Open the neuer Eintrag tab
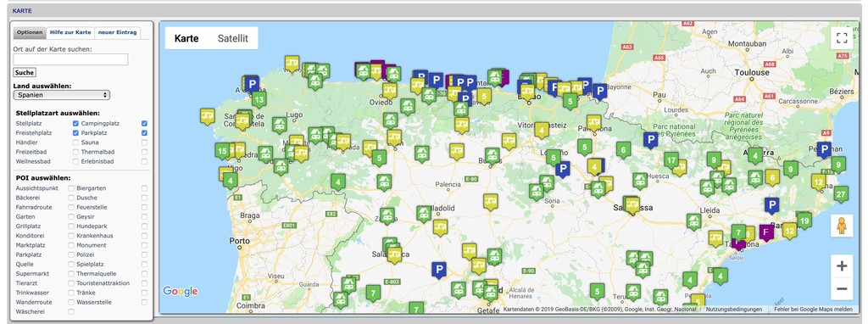Viewport: 868px width, 324px height. coord(117,32)
